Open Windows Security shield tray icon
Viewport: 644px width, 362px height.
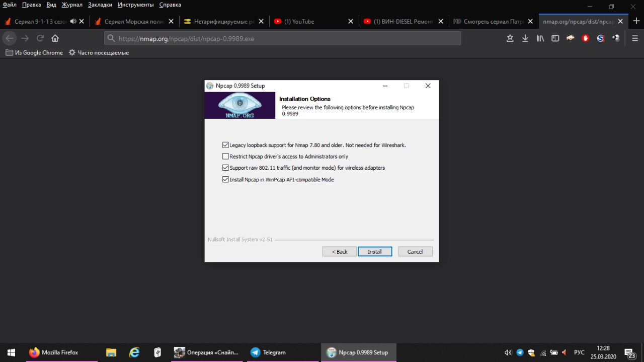click(531, 352)
